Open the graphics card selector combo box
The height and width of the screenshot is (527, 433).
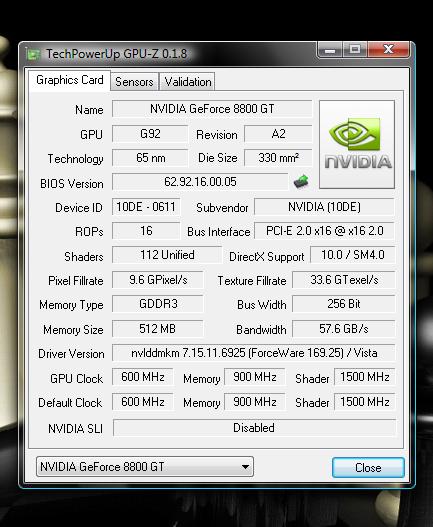(x=145, y=467)
